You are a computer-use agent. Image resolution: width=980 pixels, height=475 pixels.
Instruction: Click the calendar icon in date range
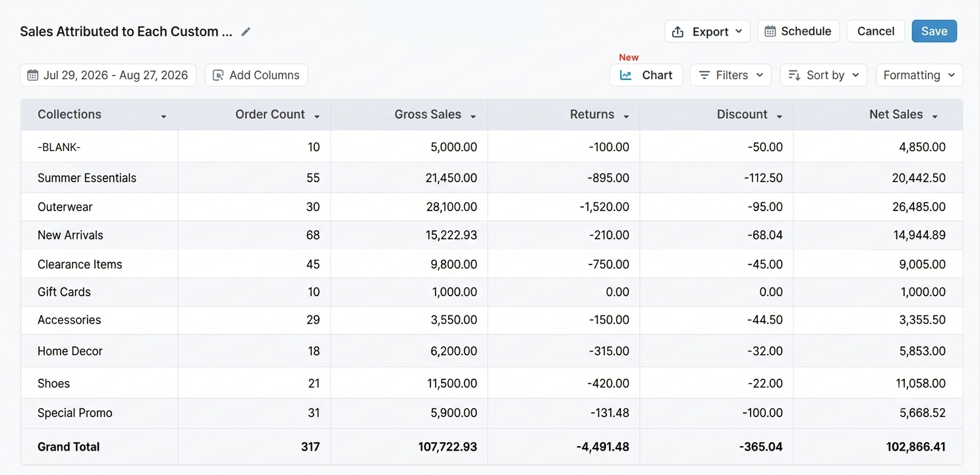point(32,75)
